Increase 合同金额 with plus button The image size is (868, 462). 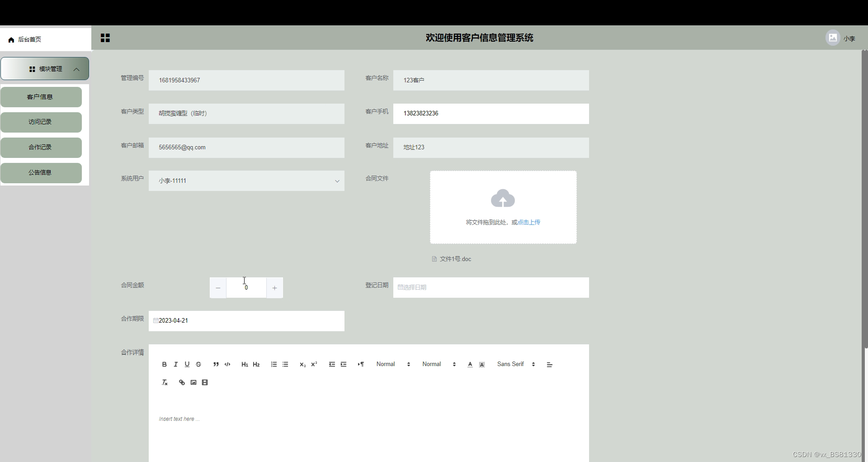274,288
